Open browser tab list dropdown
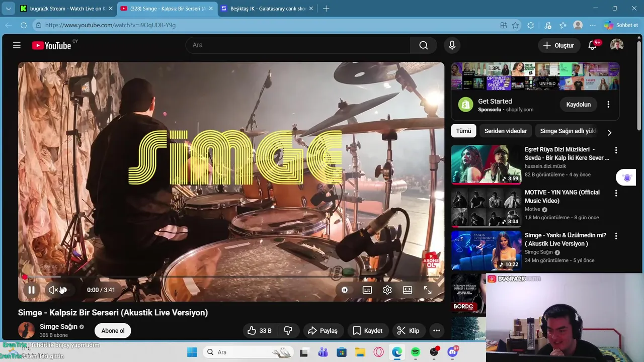Screen dimensions: 644x362 click(x=9, y=9)
